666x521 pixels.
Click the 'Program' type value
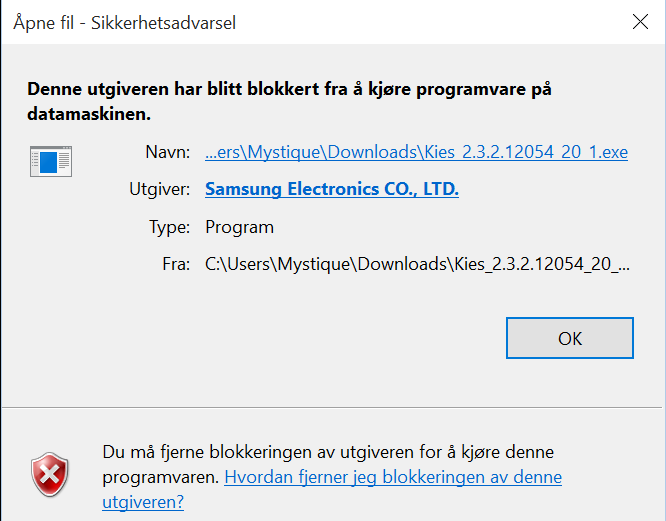(240, 227)
